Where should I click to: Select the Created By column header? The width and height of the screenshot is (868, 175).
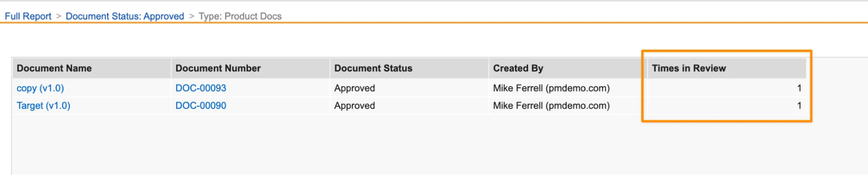(x=518, y=68)
